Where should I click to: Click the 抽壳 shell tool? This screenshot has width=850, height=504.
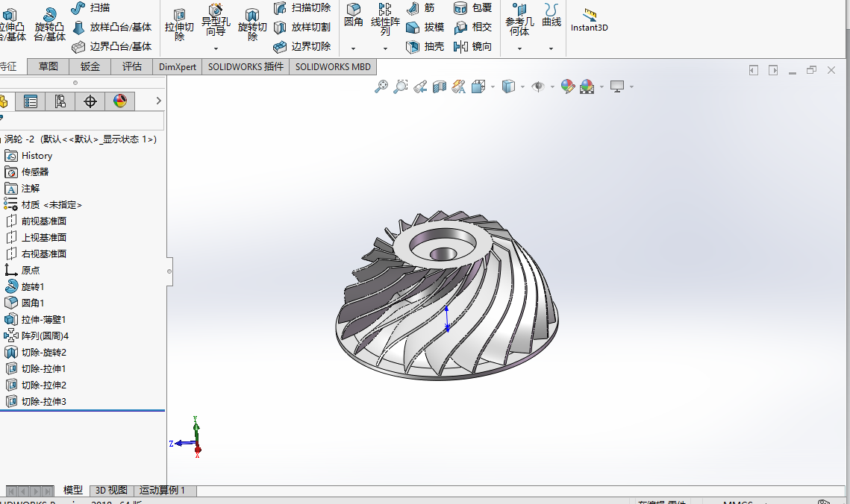click(x=425, y=46)
